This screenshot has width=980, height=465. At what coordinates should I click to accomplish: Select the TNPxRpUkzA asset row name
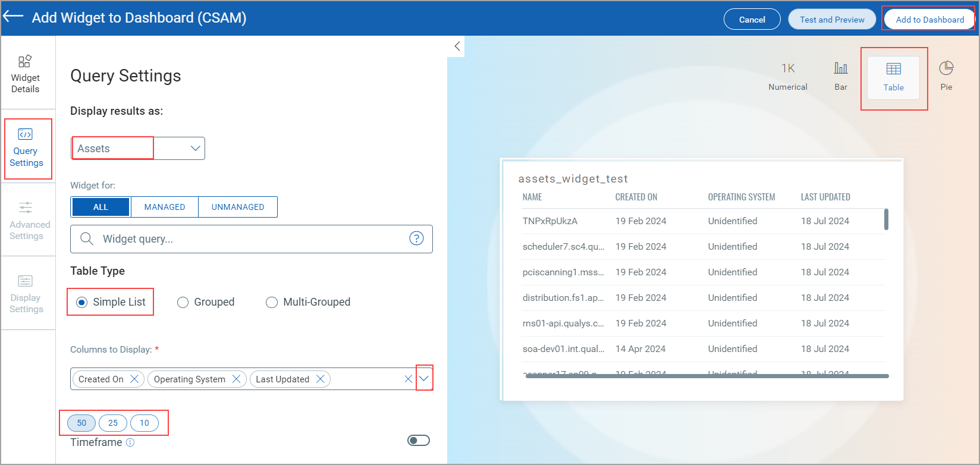[550, 221]
